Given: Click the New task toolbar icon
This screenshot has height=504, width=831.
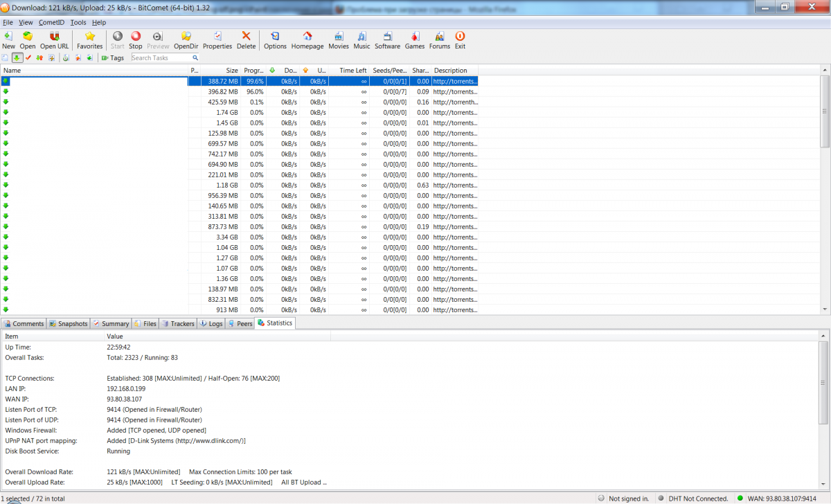Looking at the screenshot, I should pos(8,40).
